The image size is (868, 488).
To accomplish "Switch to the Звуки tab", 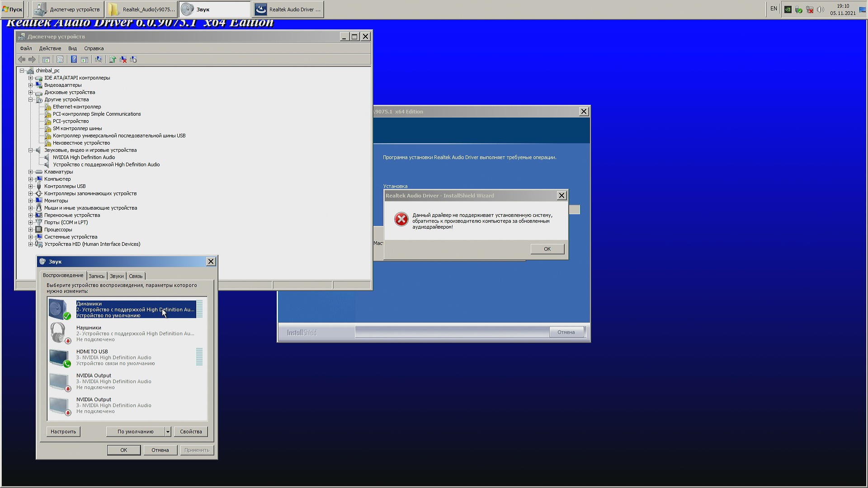I will click(x=117, y=276).
